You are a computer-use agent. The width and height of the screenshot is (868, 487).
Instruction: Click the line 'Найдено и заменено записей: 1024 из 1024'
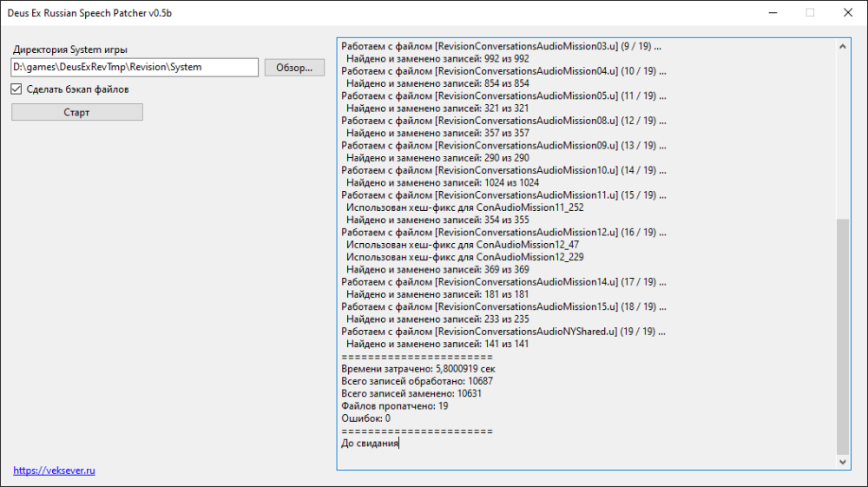coord(443,182)
